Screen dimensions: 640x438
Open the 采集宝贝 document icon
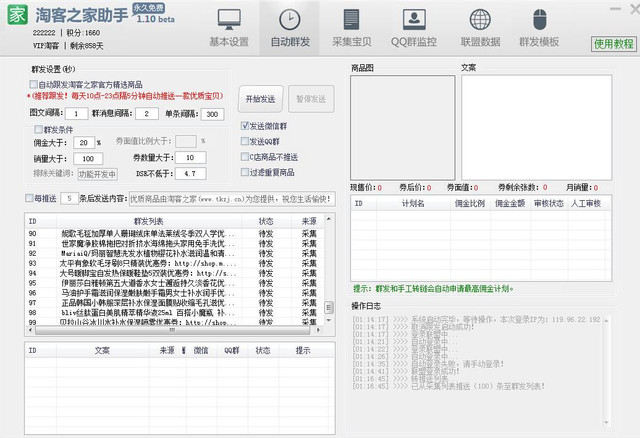[351, 20]
